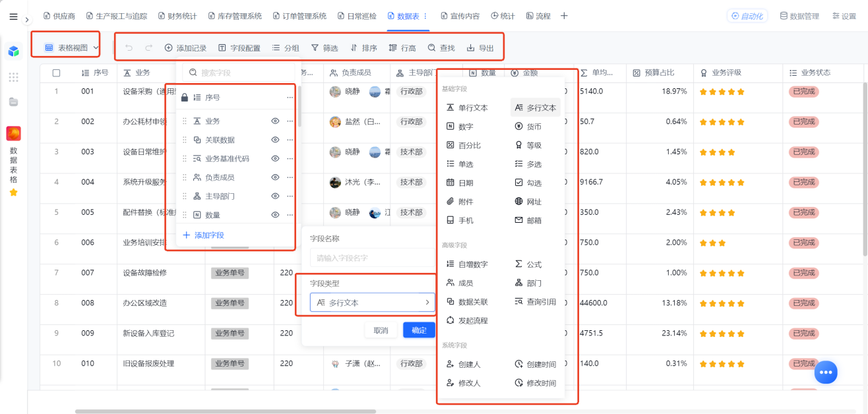This screenshot has height=414, width=868.
Task: Click the 导出 export tool
Action: point(480,48)
